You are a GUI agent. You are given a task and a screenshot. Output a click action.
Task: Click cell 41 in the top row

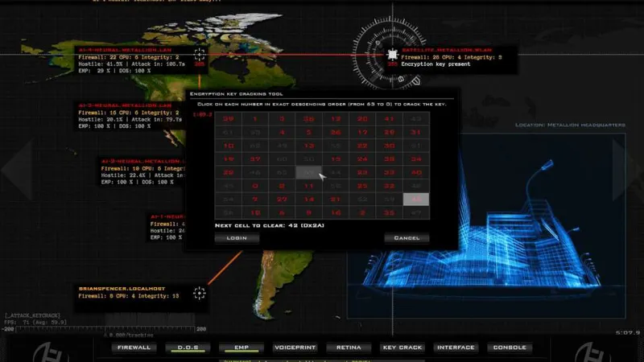[390, 118]
